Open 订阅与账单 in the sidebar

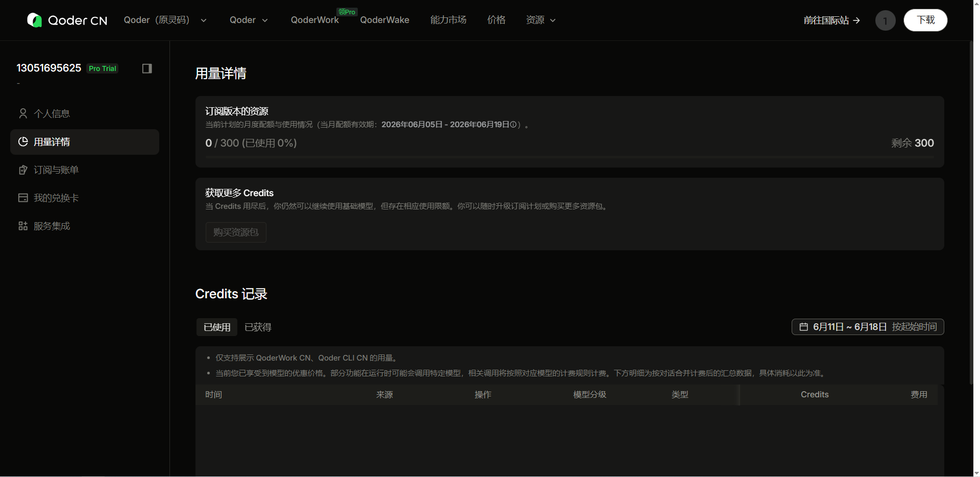pyautogui.click(x=85, y=170)
